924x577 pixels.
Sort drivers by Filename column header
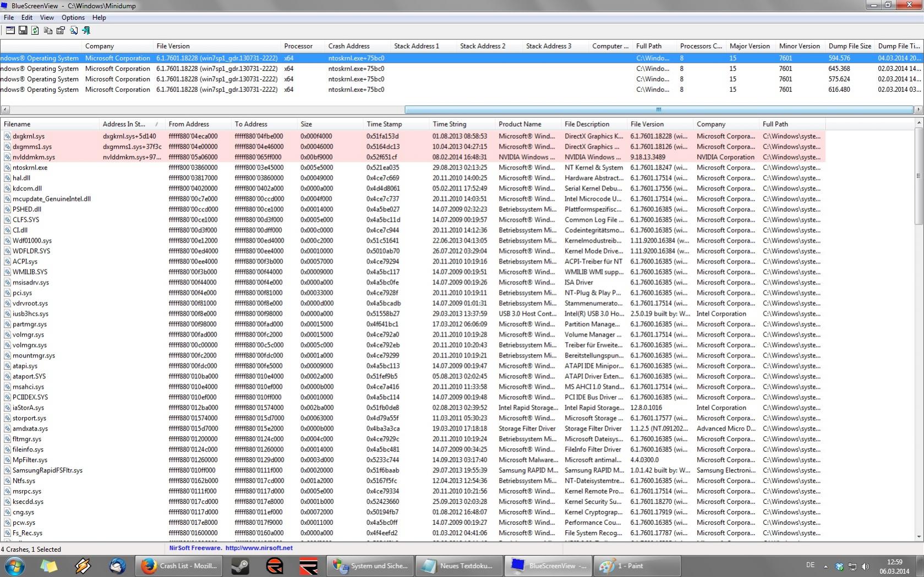50,124
